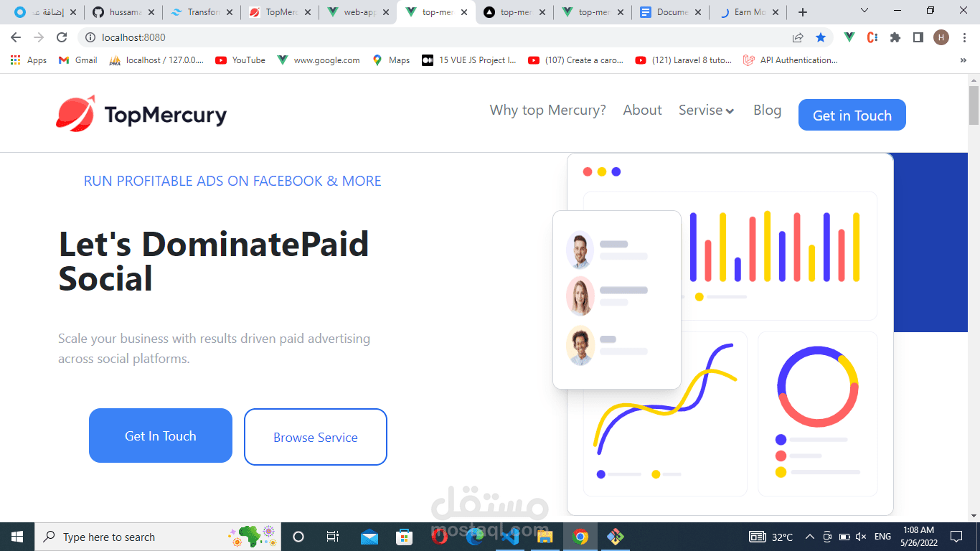This screenshot has height=551, width=980.
Task: Click the solid blue Get In Touch hero button
Action: click(x=161, y=435)
